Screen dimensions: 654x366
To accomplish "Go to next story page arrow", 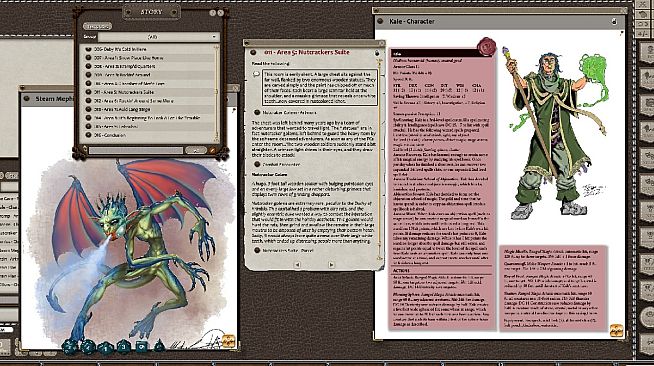I will pyautogui.click(x=331, y=265).
